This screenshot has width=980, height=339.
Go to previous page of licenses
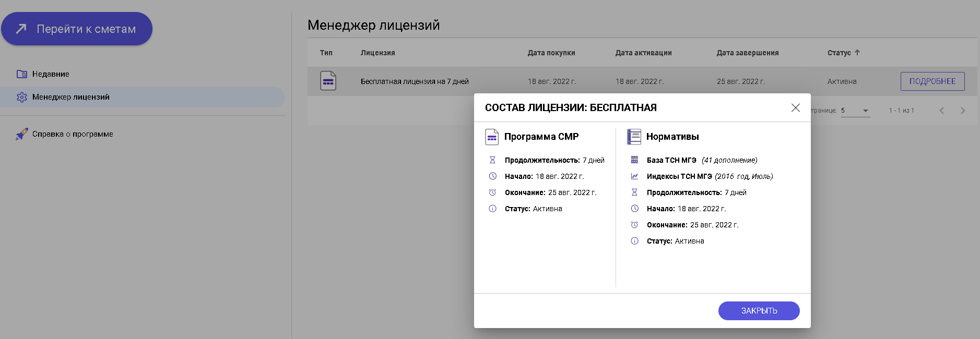(942, 111)
